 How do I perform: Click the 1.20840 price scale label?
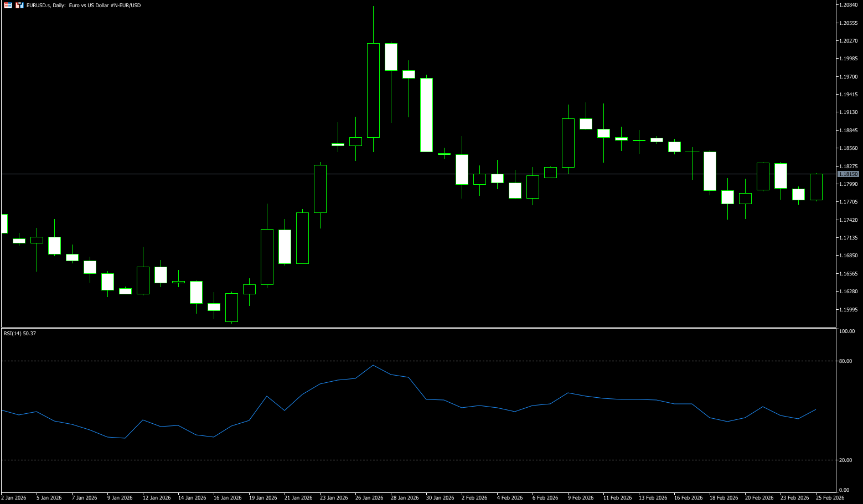click(x=848, y=5)
